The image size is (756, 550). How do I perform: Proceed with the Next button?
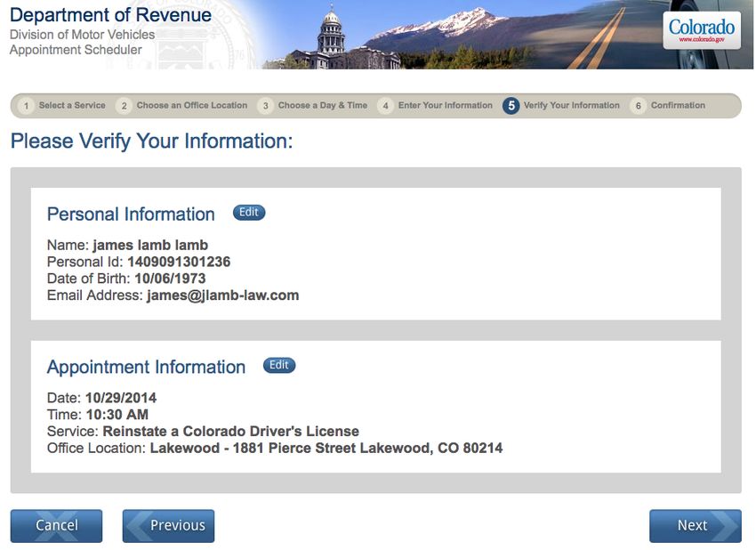point(696,525)
